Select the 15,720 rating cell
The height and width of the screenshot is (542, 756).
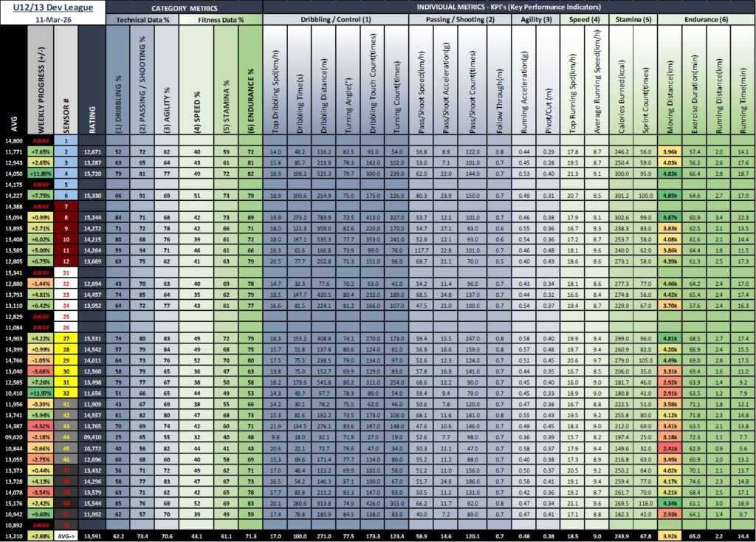click(x=92, y=174)
